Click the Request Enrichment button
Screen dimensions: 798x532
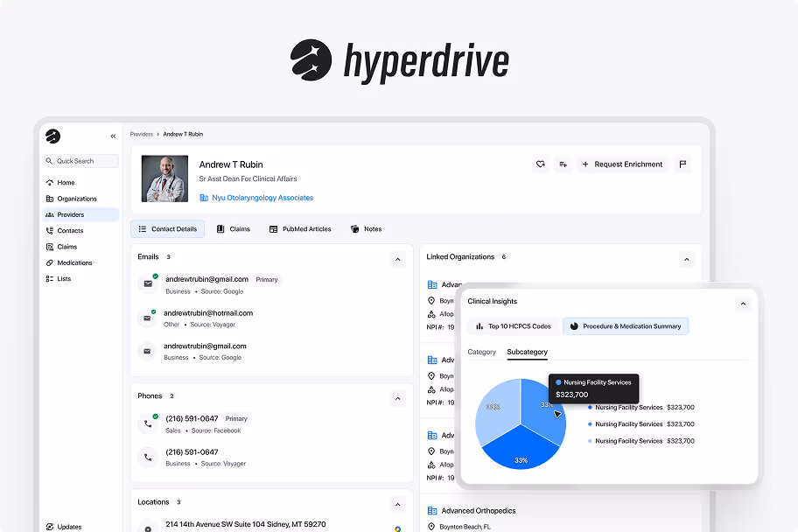coord(622,164)
